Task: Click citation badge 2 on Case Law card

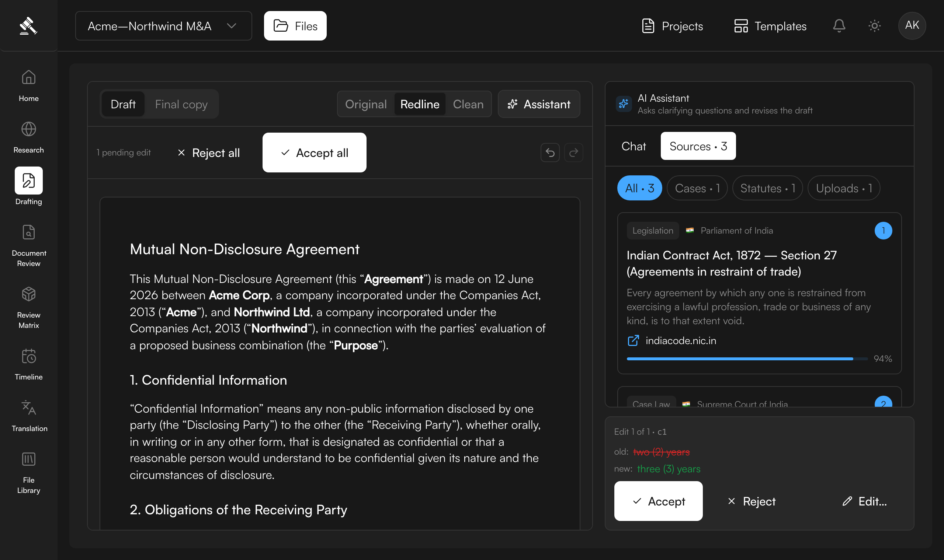Action: 883,402
